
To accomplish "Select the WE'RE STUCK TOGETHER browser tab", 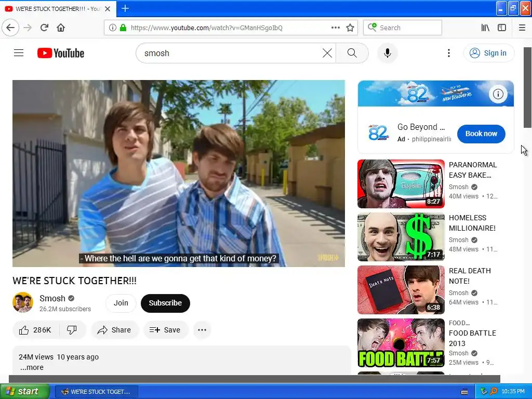I will pyautogui.click(x=58, y=9).
